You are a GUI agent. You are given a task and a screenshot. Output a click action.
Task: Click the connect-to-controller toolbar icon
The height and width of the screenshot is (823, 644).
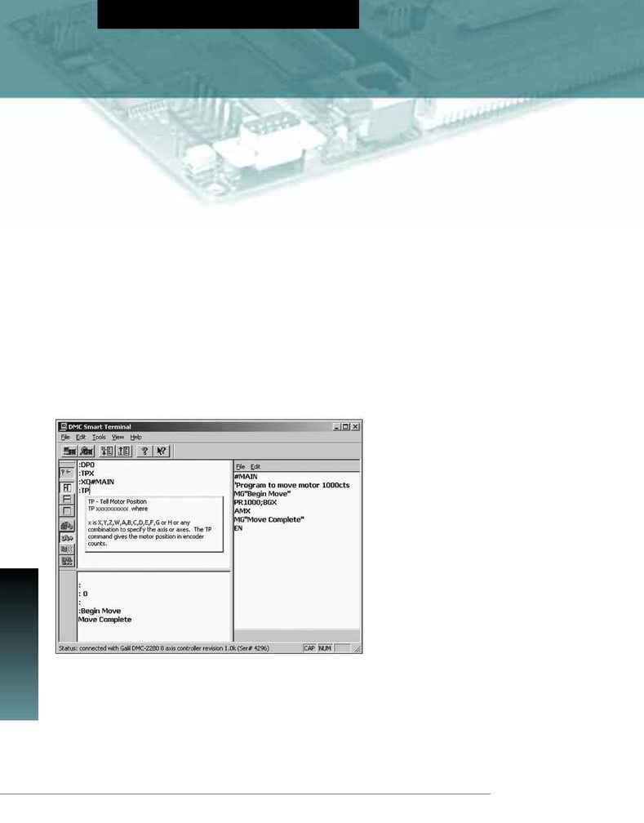[69, 451]
